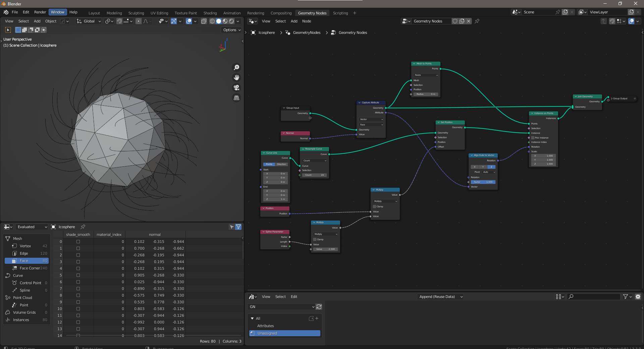Refresh the GN asset library

319,307
